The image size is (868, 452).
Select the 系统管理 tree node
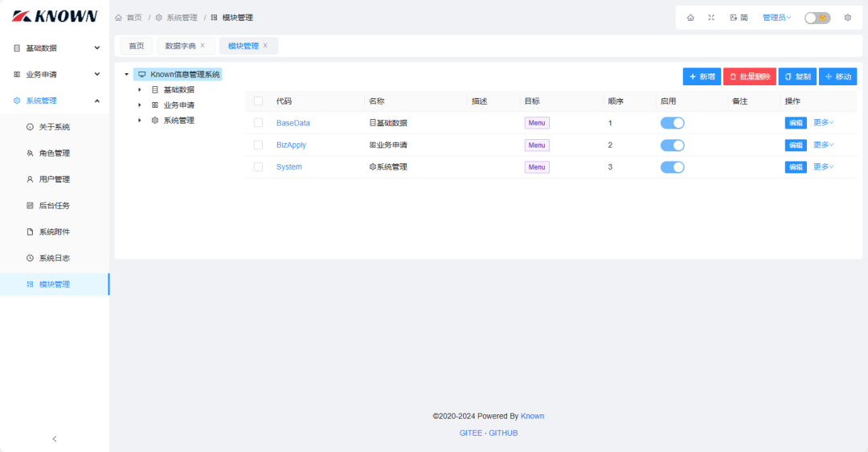pos(178,121)
